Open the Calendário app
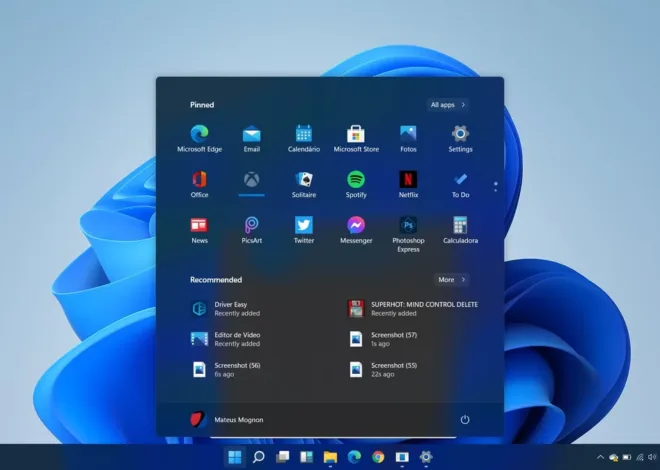This screenshot has width=660, height=470. pos(303,139)
